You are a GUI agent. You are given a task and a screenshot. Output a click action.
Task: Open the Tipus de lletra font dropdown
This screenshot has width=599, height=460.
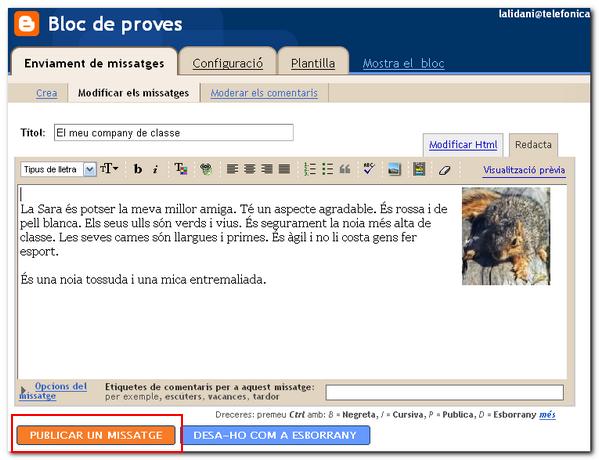click(58, 169)
